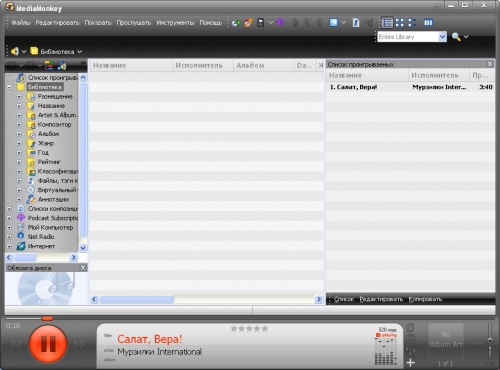Open the Показать menu

tap(98, 23)
